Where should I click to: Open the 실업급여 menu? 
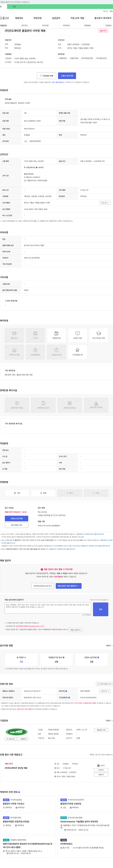56,18
